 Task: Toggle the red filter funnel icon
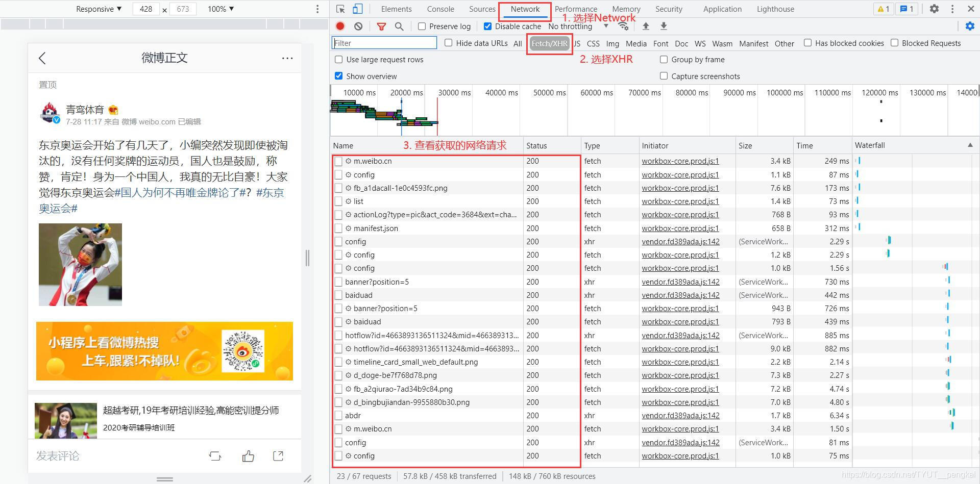pyautogui.click(x=381, y=27)
